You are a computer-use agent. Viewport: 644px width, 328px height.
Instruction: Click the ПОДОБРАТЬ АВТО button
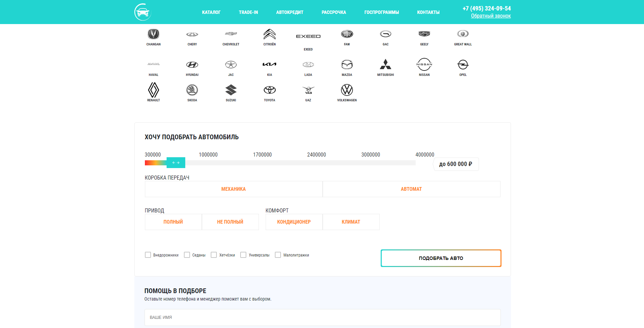tap(441, 258)
